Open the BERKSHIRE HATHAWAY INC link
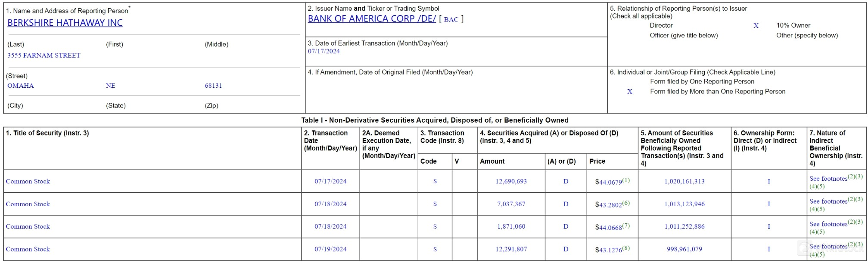 point(65,23)
